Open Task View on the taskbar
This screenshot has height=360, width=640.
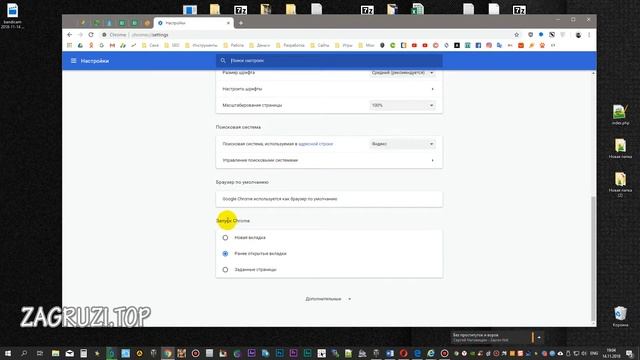click(40, 353)
